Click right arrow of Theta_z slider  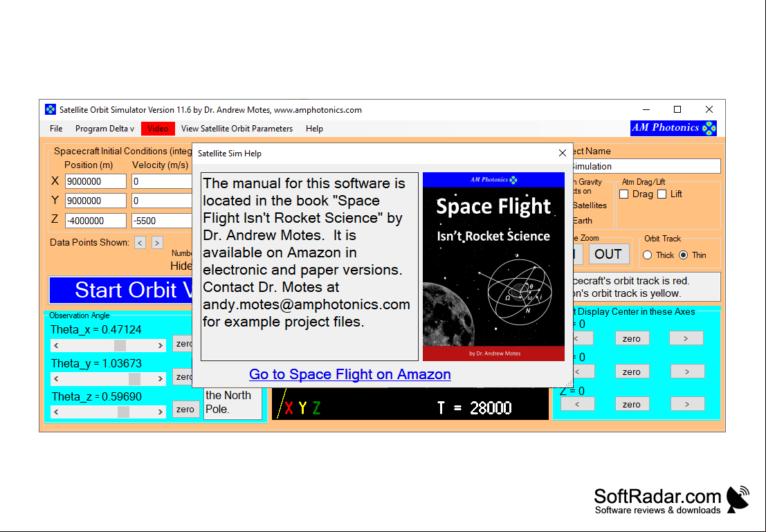coord(161,412)
